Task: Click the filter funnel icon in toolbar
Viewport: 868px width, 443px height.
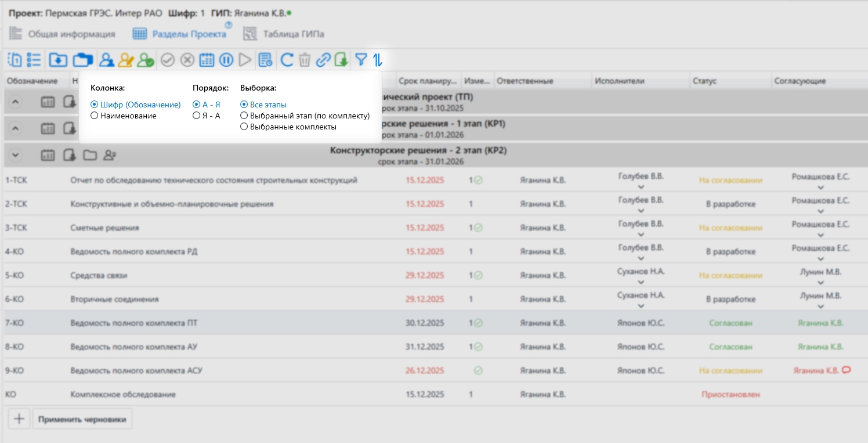Action: coord(361,59)
